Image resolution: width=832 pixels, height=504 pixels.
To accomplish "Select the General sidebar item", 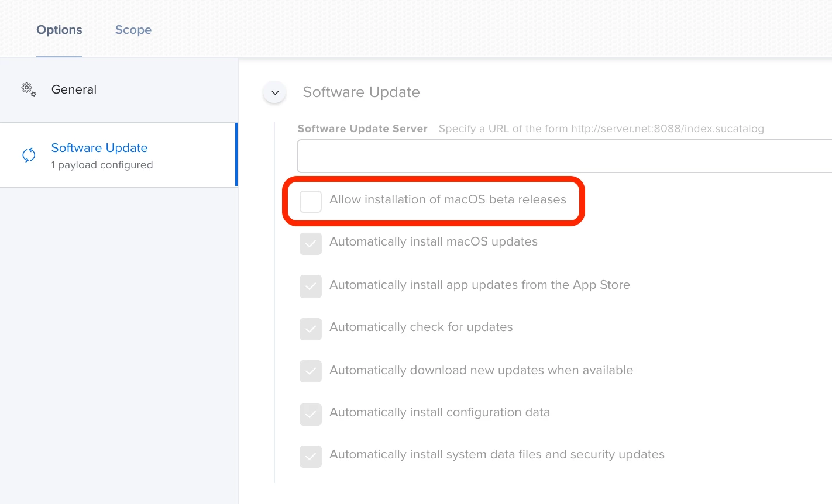I will pyautogui.click(x=119, y=90).
